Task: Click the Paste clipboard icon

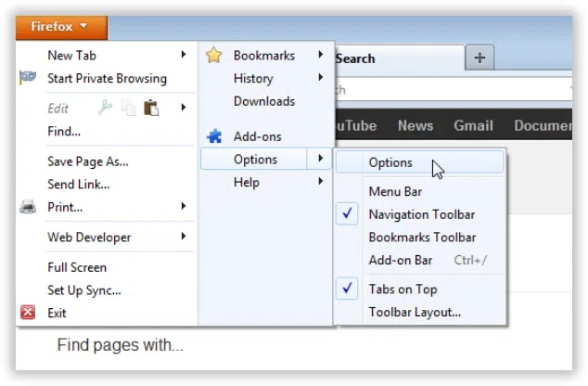Action: 151,108
